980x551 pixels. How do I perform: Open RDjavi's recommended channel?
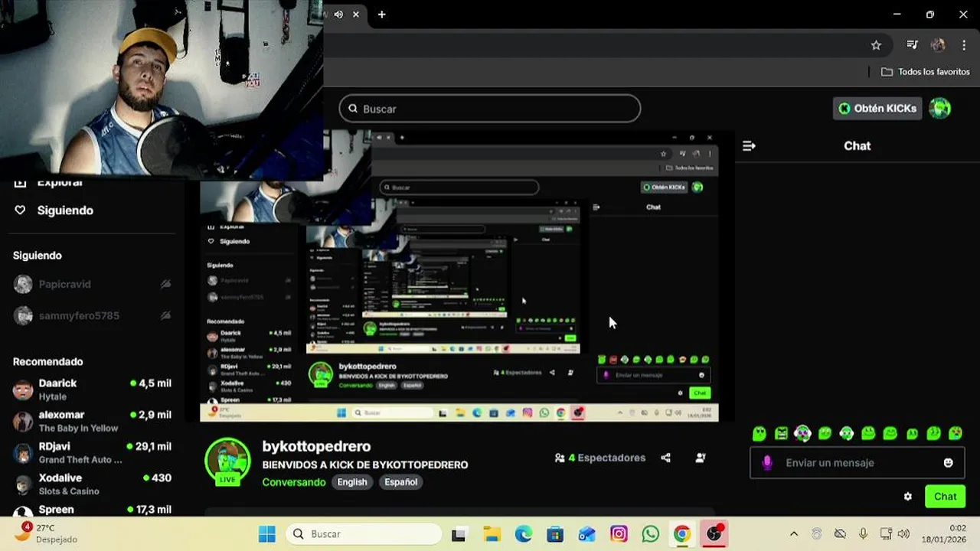[92, 452]
